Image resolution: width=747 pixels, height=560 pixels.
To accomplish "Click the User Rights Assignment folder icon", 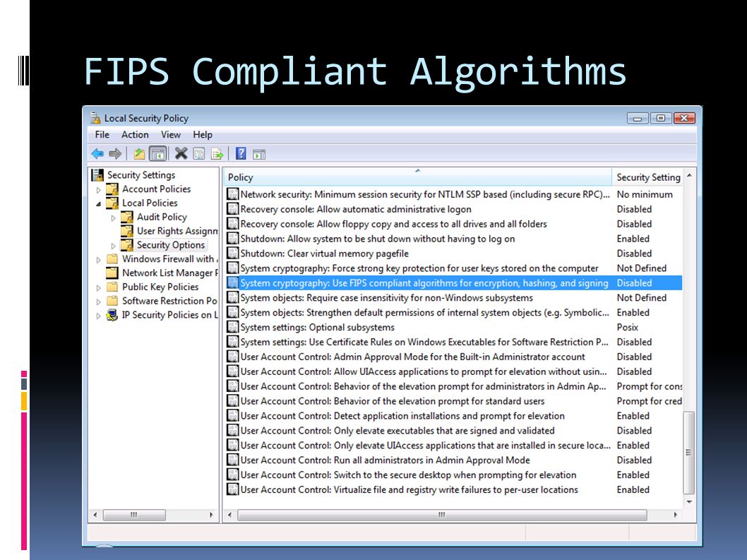I will coord(127,231).
